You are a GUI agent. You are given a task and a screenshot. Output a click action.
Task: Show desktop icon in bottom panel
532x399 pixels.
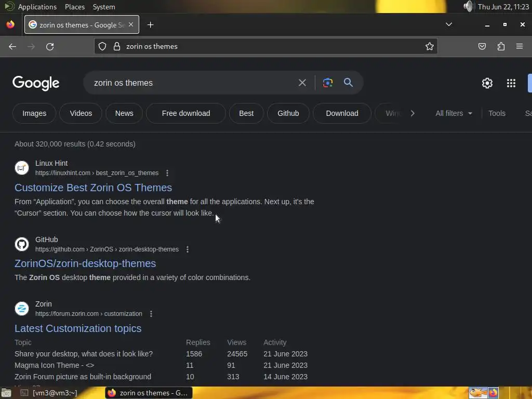pos(6,393)
